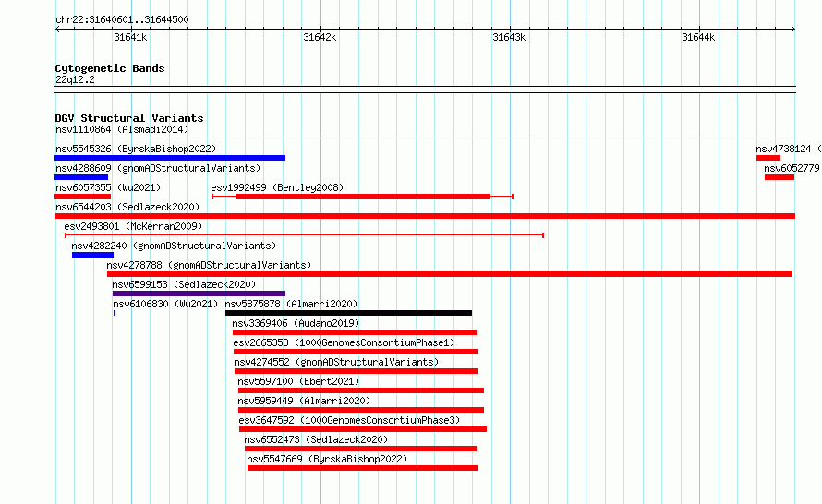This screenshot has width=822, height=504.
Task: Open variant esv2493801 (McKernan2009)
Action: click(133, 226)
